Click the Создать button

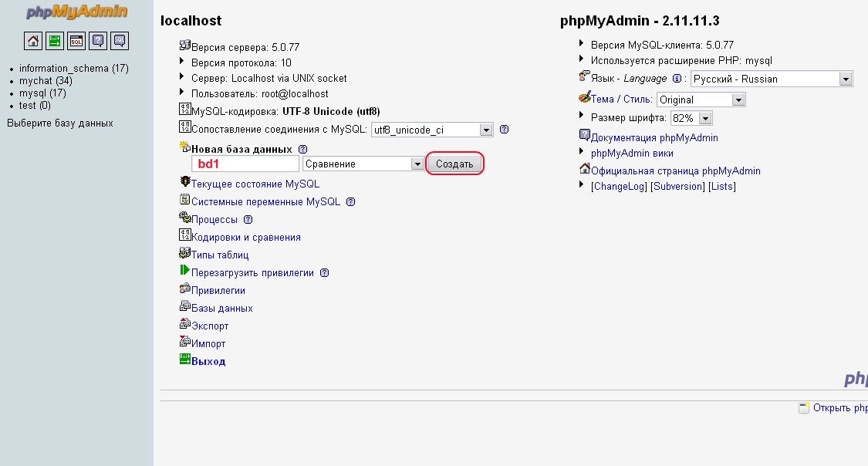pyautogui.click(x=454, y=164)
